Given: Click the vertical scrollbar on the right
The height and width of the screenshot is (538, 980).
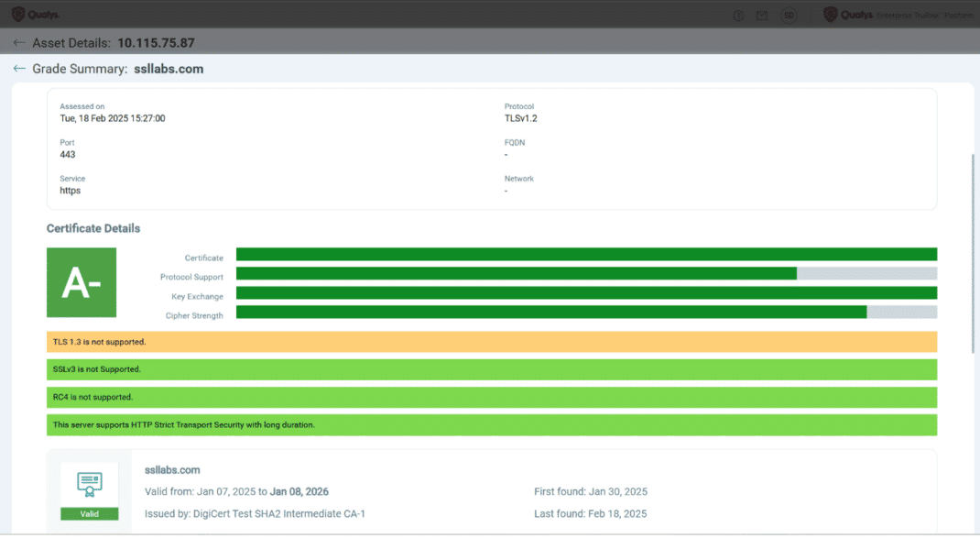Looking at the screenshot, I should 973,253.
